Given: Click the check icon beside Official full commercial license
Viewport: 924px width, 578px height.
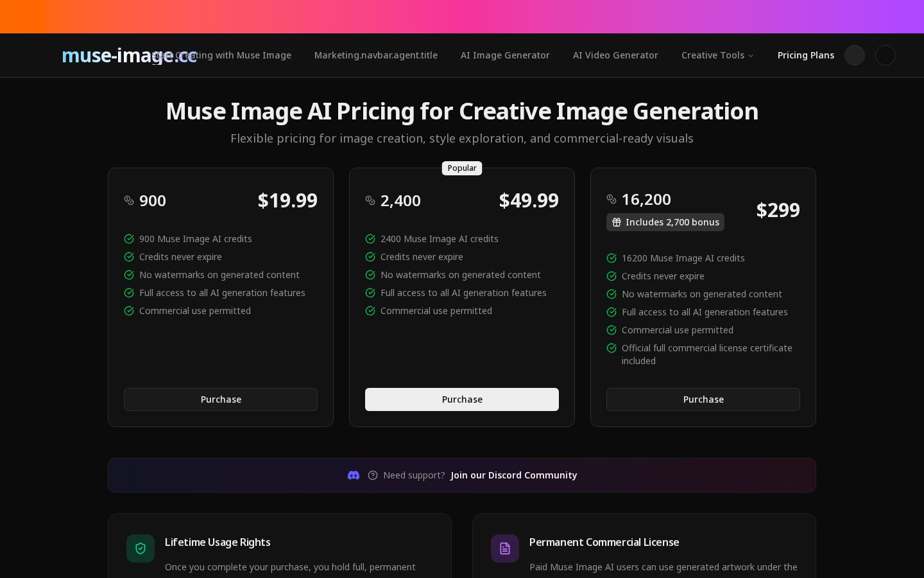Looking at the screenshot, I should (612, 348).
